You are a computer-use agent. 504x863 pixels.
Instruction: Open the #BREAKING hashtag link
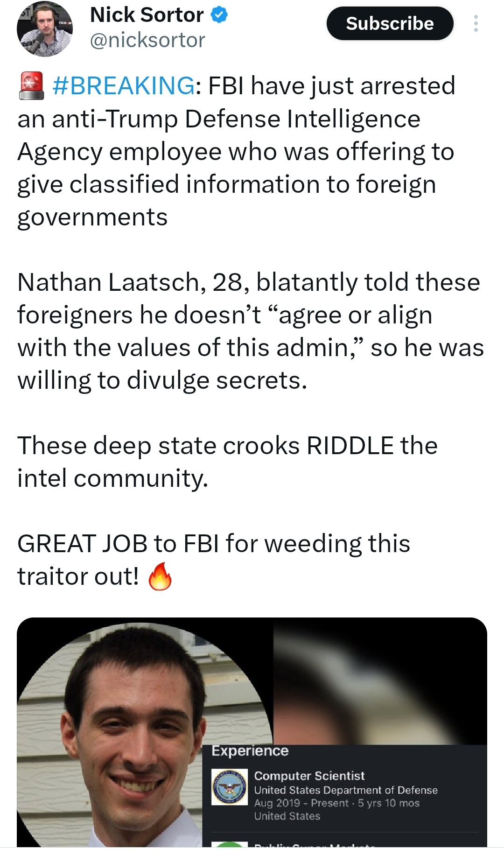pyautogui.click(x=124, y=86)
